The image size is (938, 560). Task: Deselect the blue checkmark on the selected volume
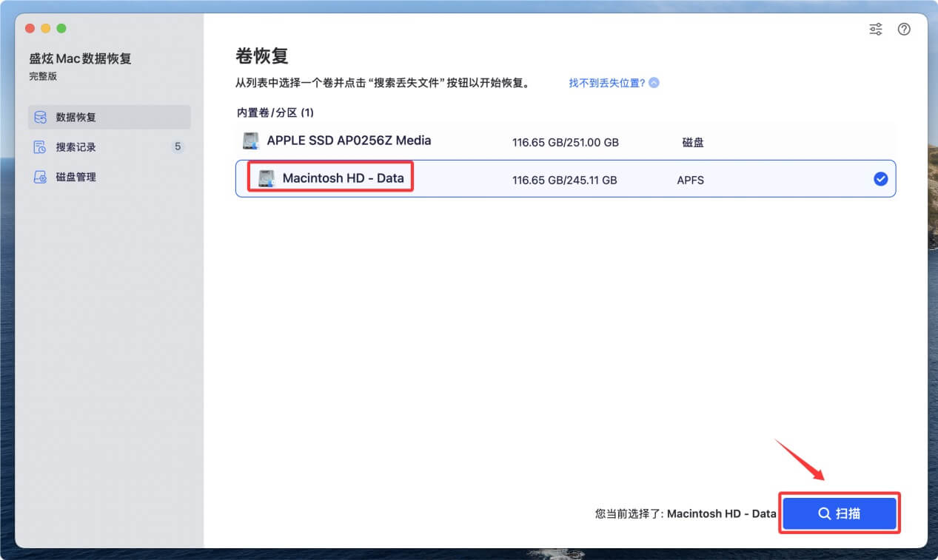880,178
